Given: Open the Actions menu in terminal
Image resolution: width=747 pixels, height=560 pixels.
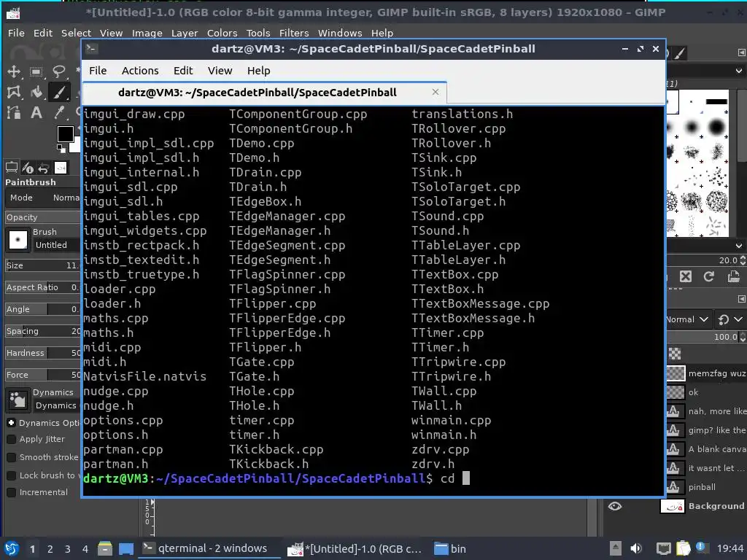Looking at the screenshot, I should pos(140,71).
